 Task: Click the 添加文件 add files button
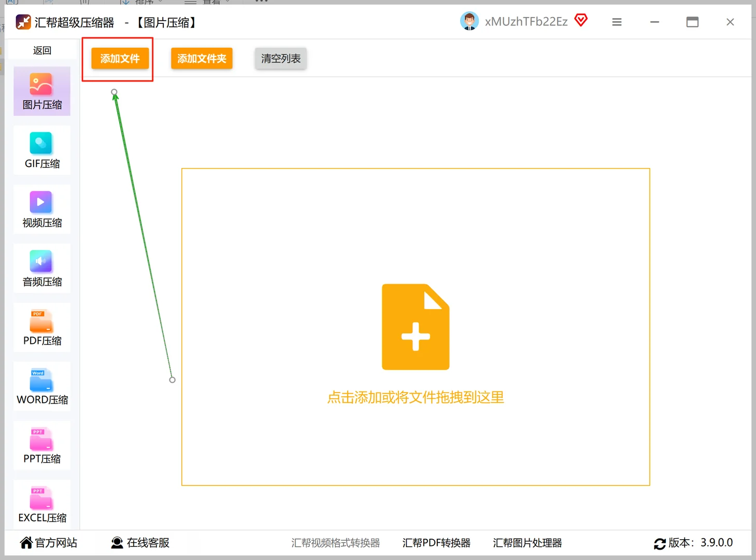(x=119, y=59)
